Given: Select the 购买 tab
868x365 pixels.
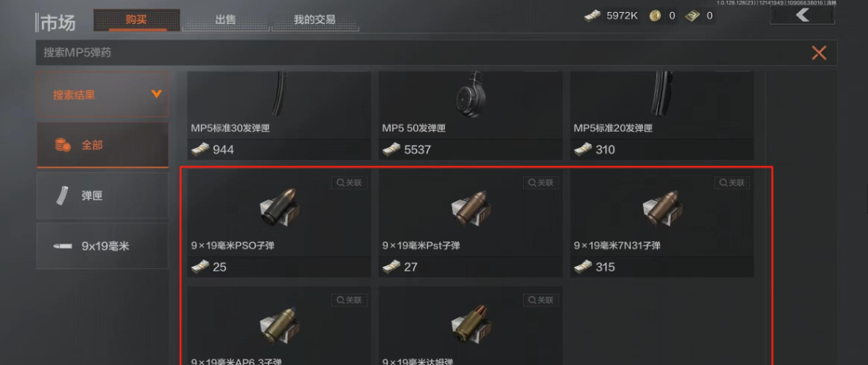Looking at the screenshot, I should (x=136, y=20).
